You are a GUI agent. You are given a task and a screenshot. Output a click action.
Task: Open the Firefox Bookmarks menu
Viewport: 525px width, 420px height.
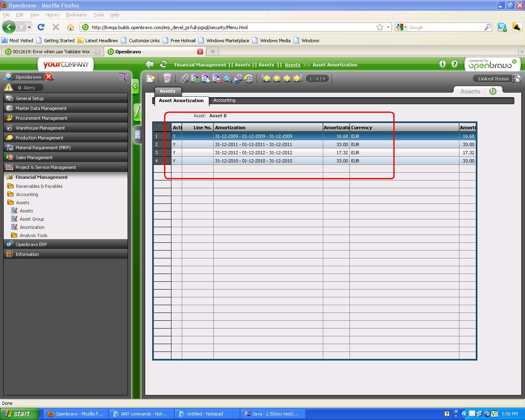76,15
